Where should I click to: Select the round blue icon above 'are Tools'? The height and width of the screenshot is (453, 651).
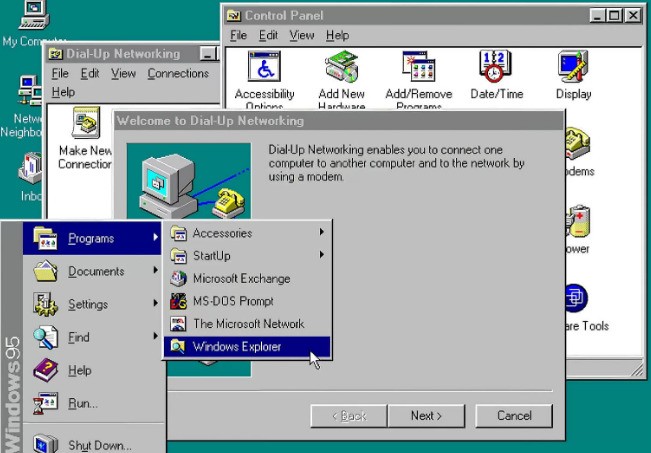point(576,298)
